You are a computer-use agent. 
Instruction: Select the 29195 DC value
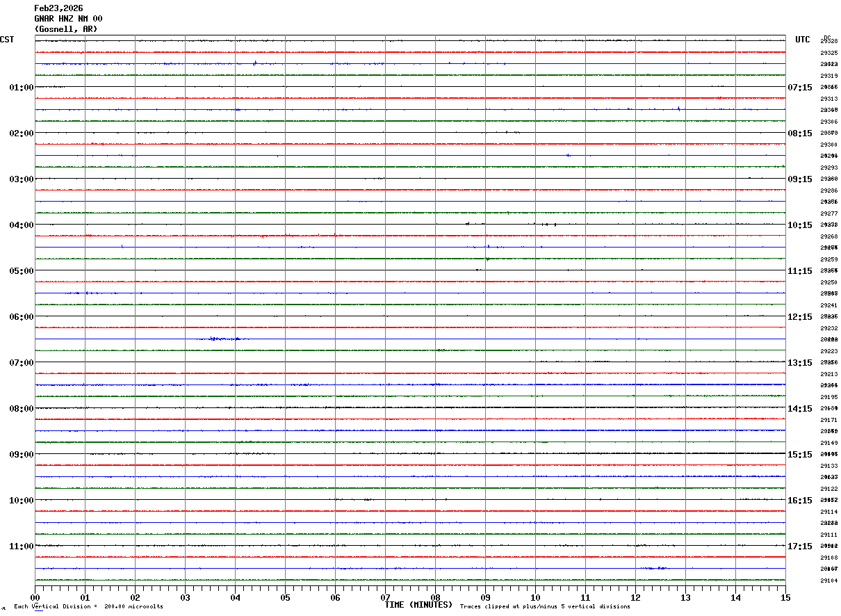pos(828,397)
